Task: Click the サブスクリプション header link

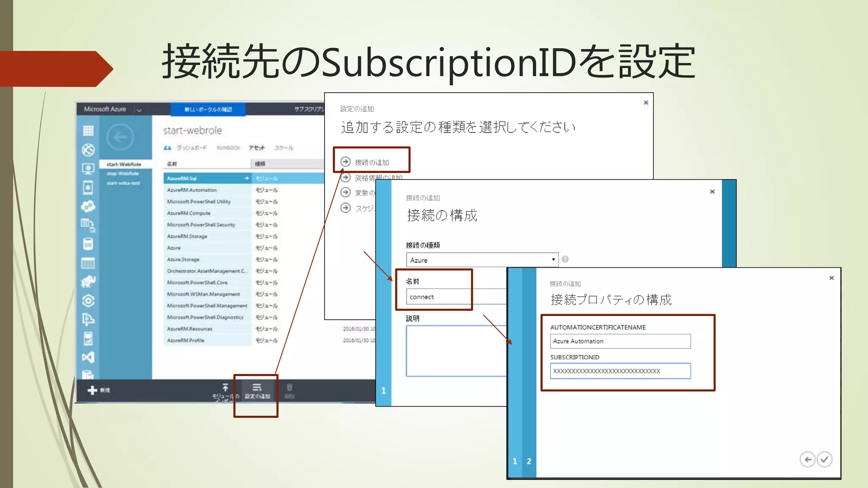Action: [309, 109]
